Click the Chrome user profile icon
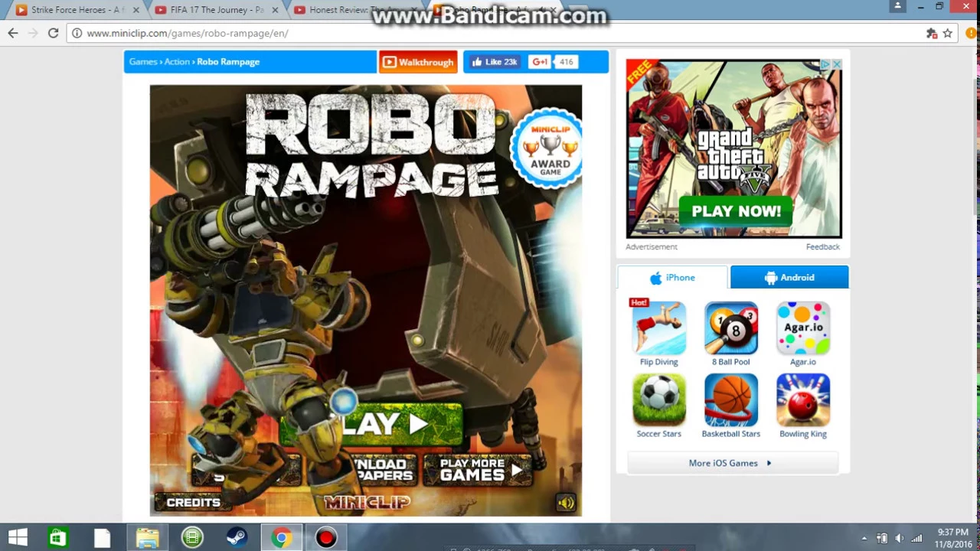 [x=898, y=6]
